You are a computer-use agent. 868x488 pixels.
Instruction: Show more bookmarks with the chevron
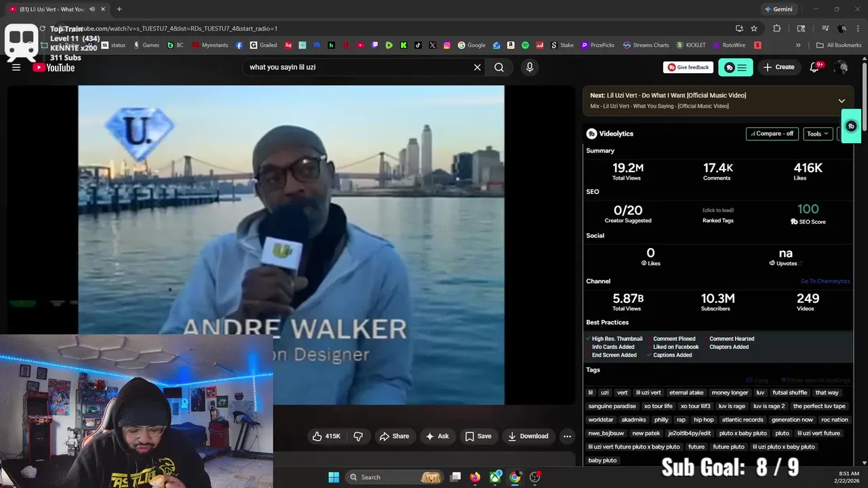point(798,45)
